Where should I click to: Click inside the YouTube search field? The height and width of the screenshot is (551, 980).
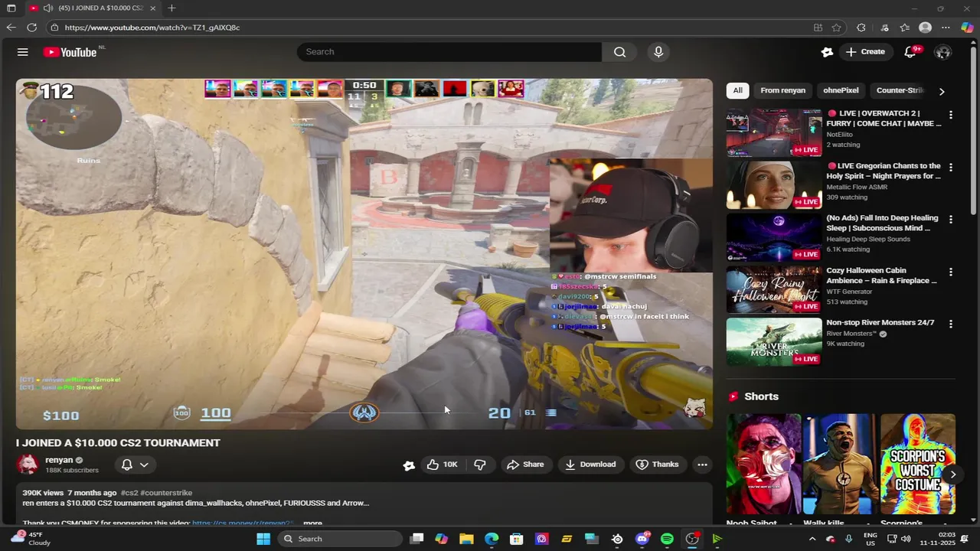tap(449, 52)
